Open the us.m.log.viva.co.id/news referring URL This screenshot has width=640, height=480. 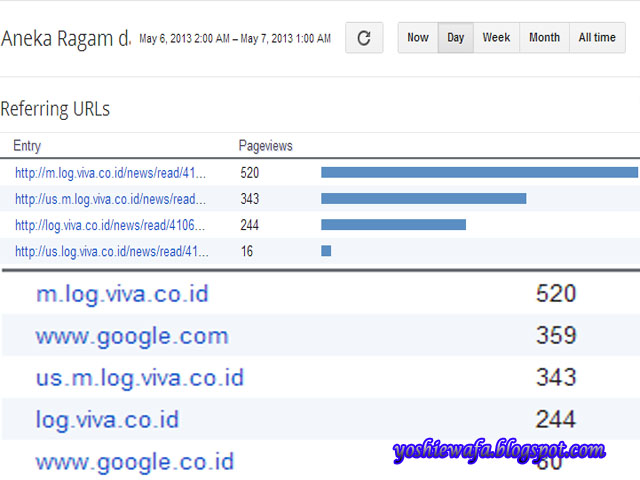tap(110, 199)
